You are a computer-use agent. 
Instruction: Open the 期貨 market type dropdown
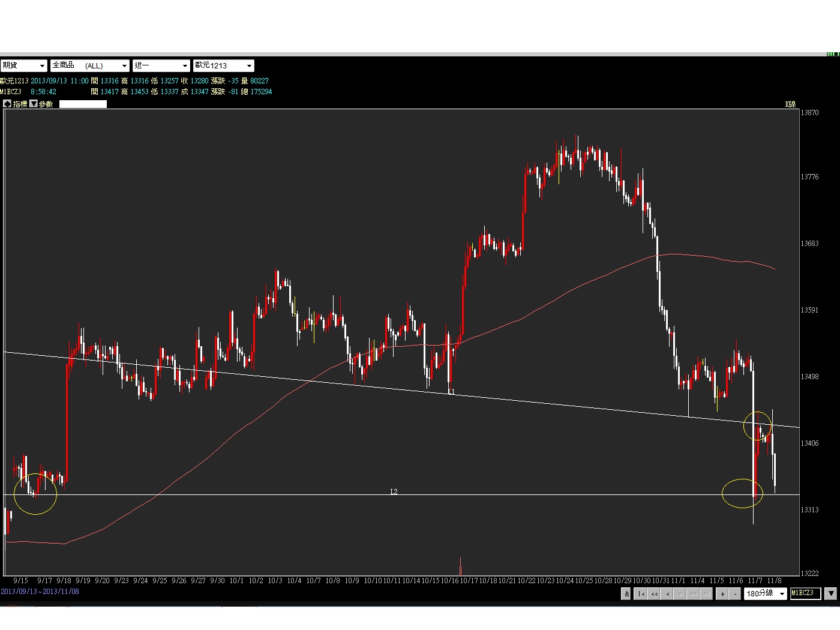23,65
